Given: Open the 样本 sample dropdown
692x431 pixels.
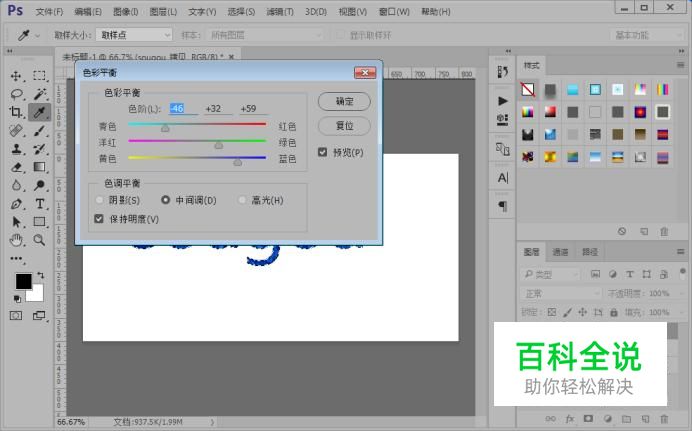Looking at the screenshot, I should coord(264,35).
